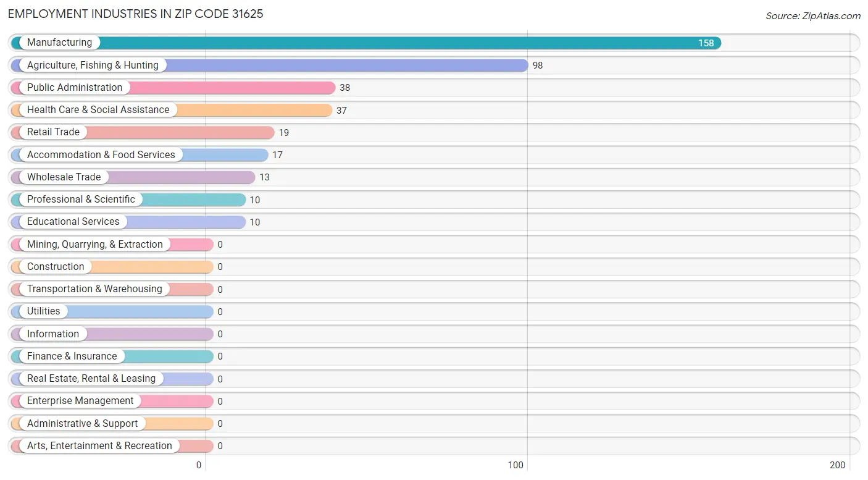The width and height of the screenshot is (868, 480).
Task: Click the Educational Services label
Action: [x=73, y=221]
